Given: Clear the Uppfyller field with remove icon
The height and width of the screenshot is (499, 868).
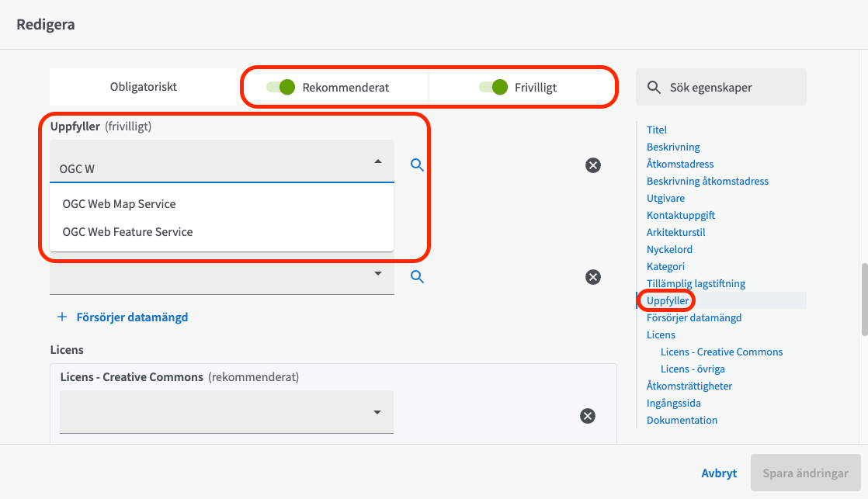Looking at the screenshot, I should pos(593,165).
